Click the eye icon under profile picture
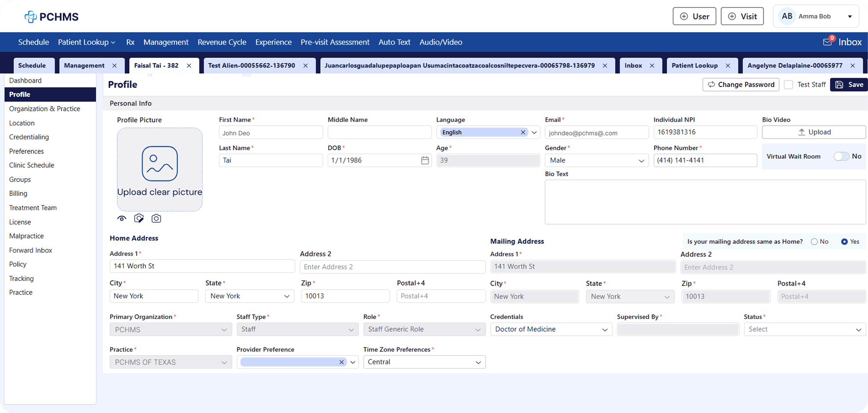Image resolution: width=868 pixels, height=413 pixels. [x=122, y=219]
